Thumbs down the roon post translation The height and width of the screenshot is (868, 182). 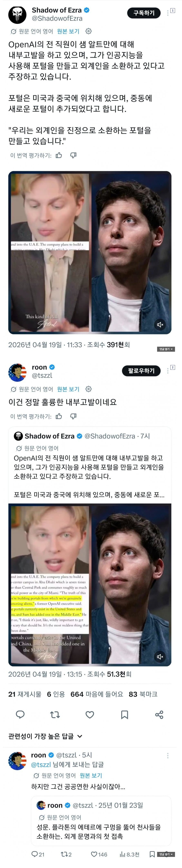click(x=73, y=416)
